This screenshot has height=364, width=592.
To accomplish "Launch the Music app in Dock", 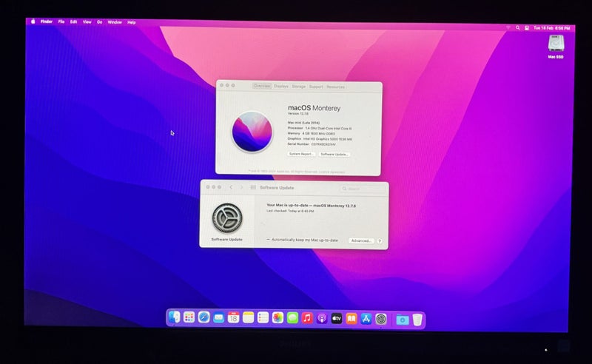I will click(307, 318).
